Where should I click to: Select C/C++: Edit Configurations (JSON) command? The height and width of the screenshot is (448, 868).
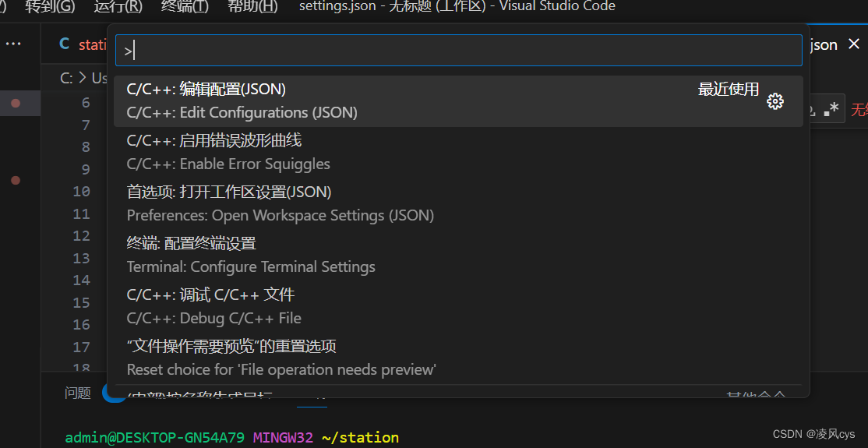click(458, 101)
